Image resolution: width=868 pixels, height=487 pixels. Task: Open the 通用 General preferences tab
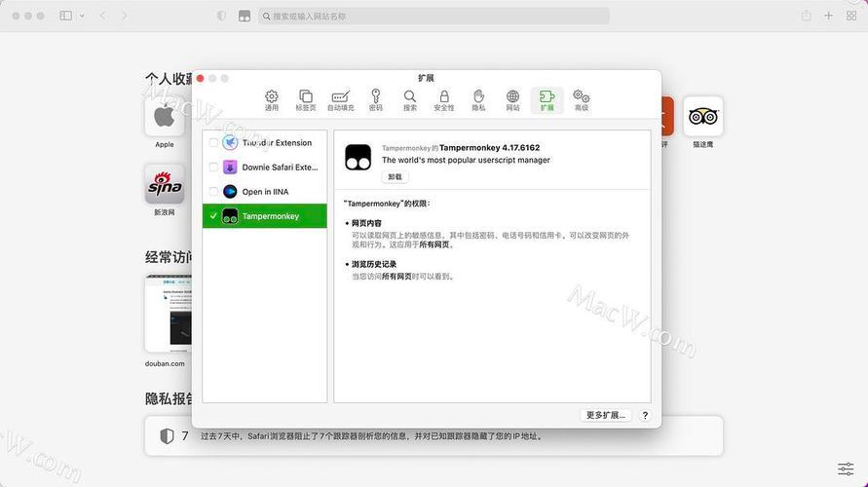(271, 100)
